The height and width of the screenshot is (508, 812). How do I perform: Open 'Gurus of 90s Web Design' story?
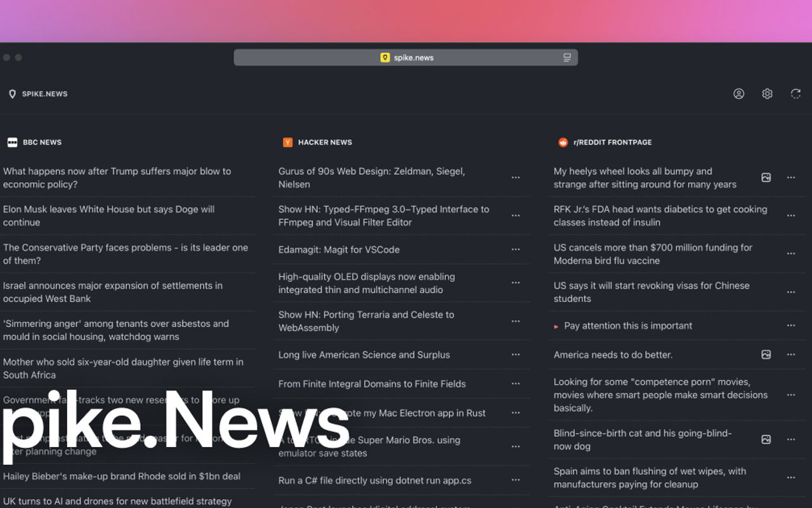(372, 178)
